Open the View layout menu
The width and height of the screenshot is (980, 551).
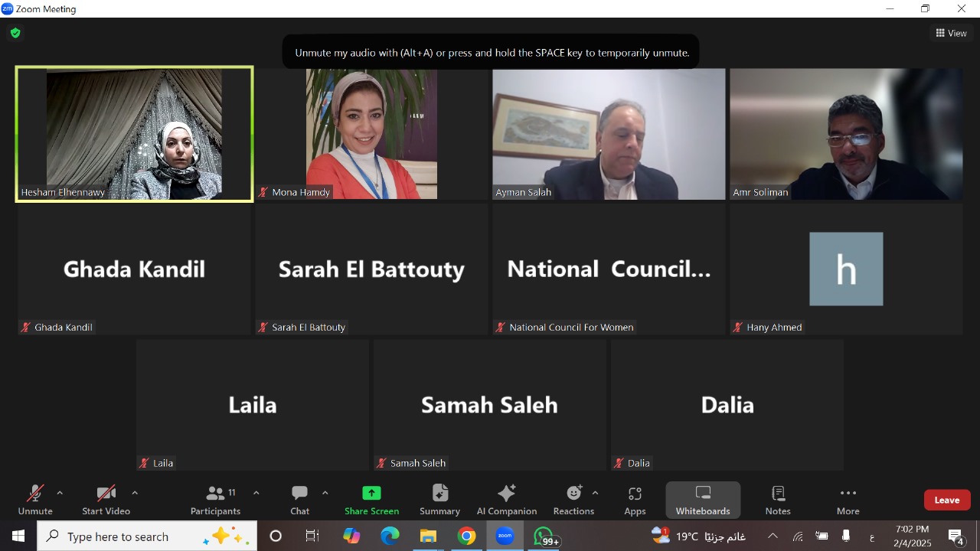(951, 33)
